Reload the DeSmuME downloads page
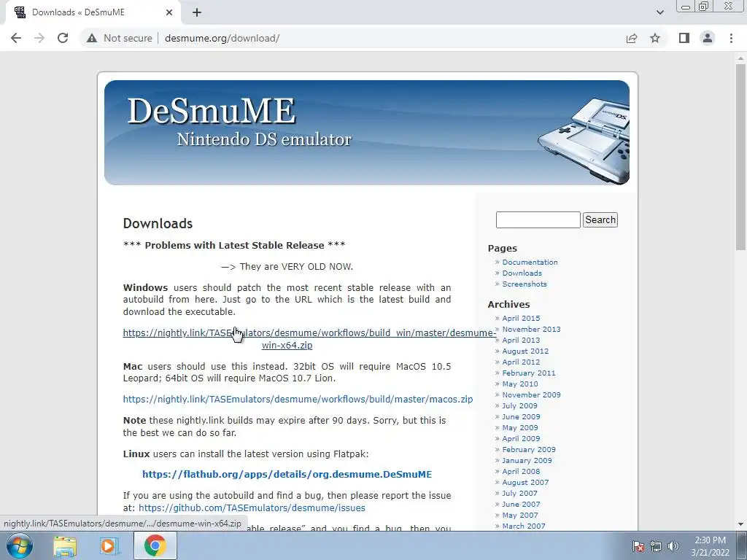Image resolution: width=747 pixels, height=560 pixels. tap(63, 38)
